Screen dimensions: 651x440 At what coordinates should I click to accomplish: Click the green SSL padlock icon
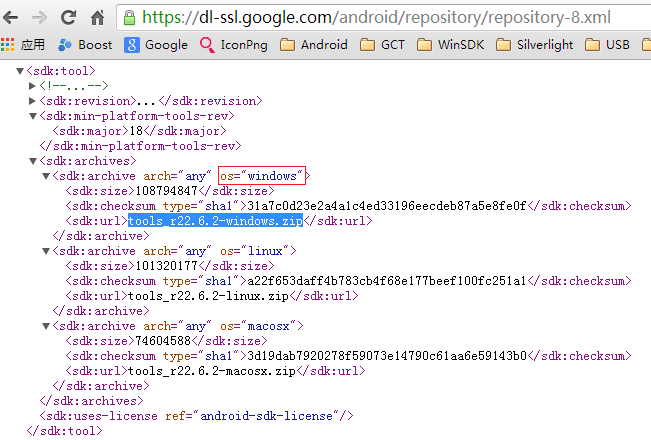point(130,18)
